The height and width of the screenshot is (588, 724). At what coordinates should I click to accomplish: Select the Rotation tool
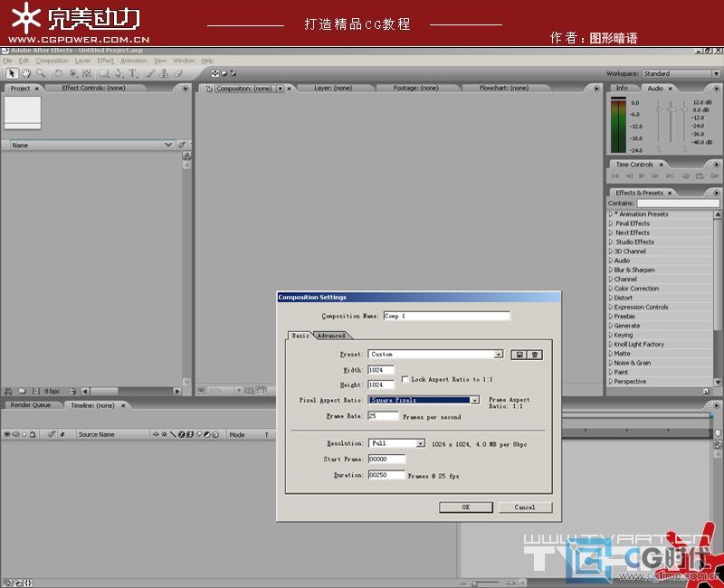(58, 73)
